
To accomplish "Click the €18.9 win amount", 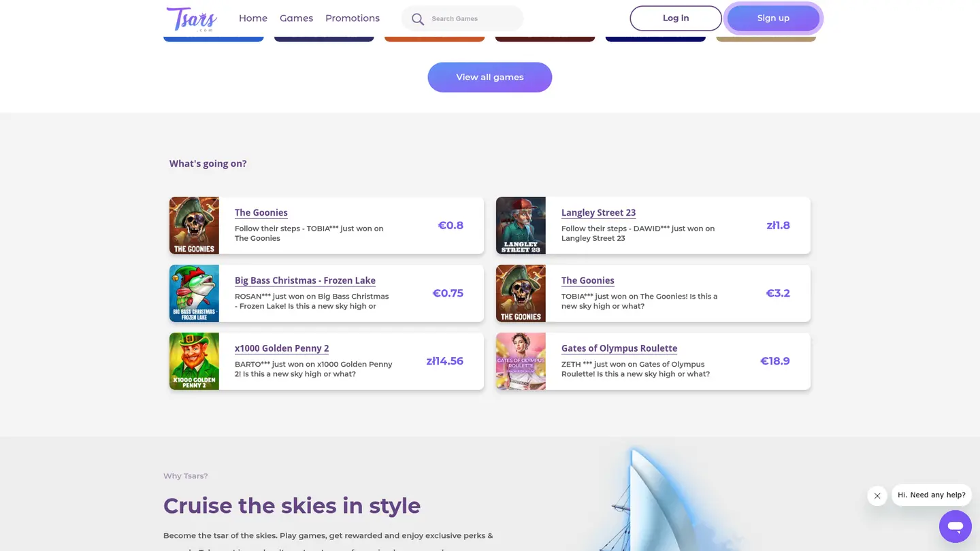I will 775,361.
